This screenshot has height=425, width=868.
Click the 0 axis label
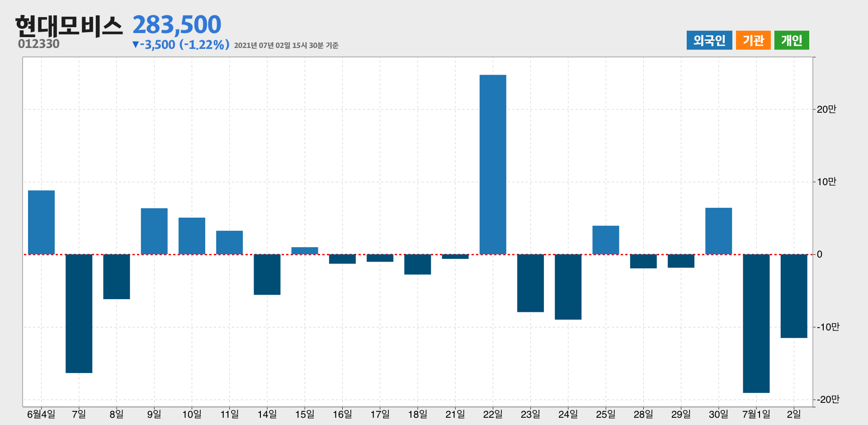820,254
